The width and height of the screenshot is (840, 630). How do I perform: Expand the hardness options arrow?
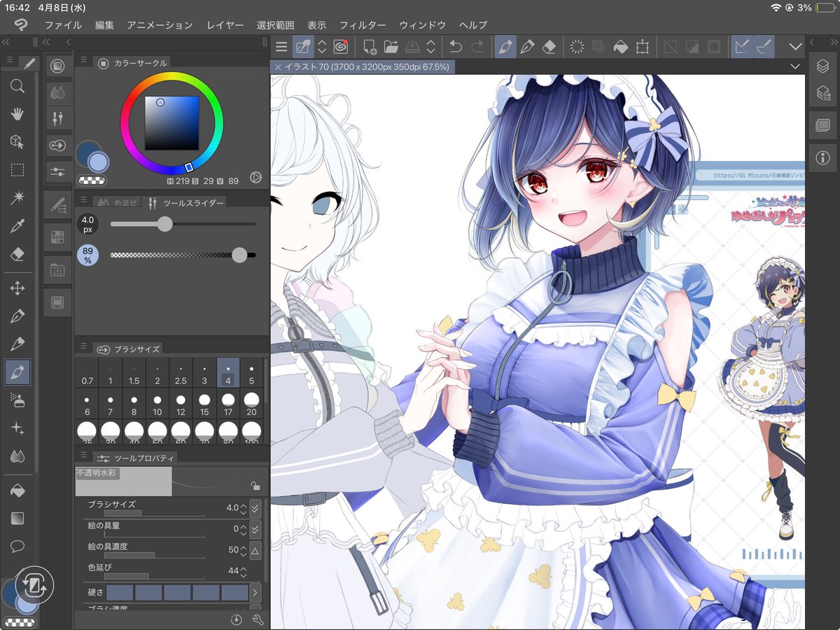click(255, 592)
